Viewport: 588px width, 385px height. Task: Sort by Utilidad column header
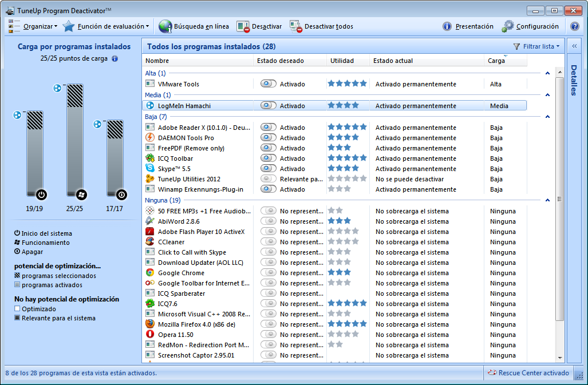[348, 61]
